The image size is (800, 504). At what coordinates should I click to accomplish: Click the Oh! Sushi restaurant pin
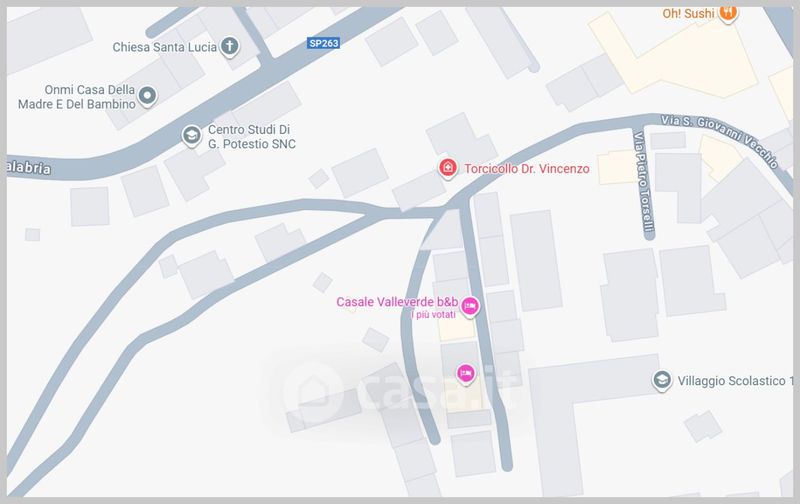[x=728, y=12]
